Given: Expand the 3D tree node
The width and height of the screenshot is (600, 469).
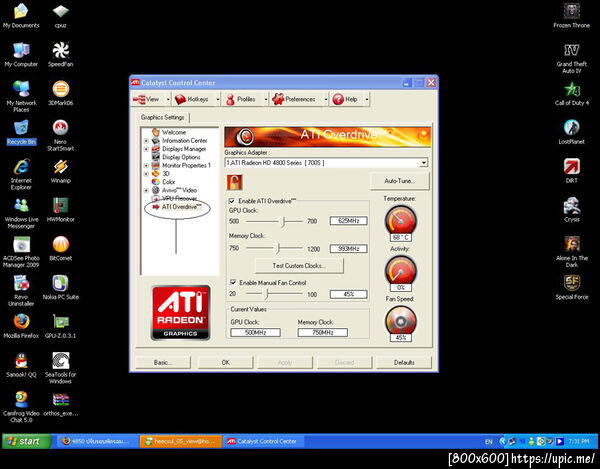Looking at the screenshot, I should coord(146,174).
